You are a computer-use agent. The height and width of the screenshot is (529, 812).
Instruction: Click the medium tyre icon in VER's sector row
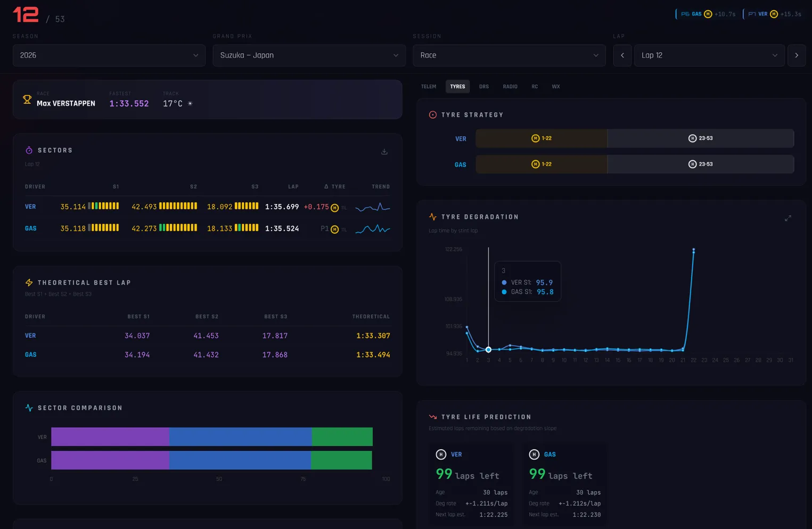(x=335, y=208)
